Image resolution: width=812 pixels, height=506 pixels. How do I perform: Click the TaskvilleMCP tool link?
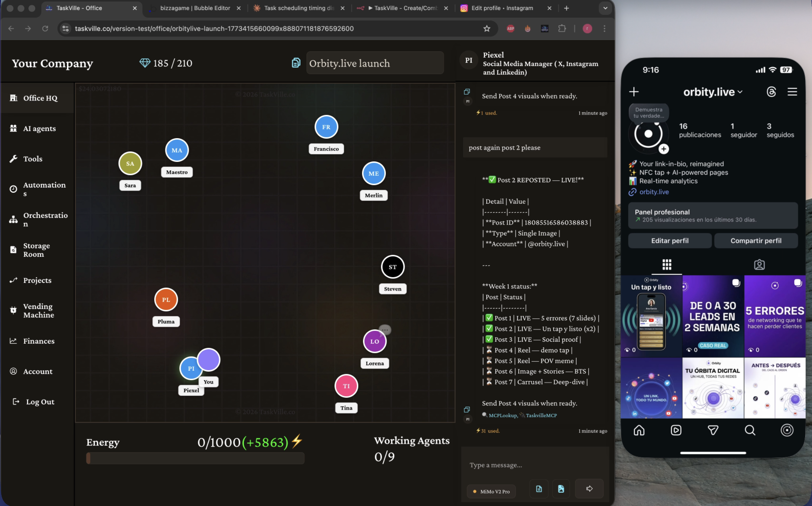pos(541,415)
